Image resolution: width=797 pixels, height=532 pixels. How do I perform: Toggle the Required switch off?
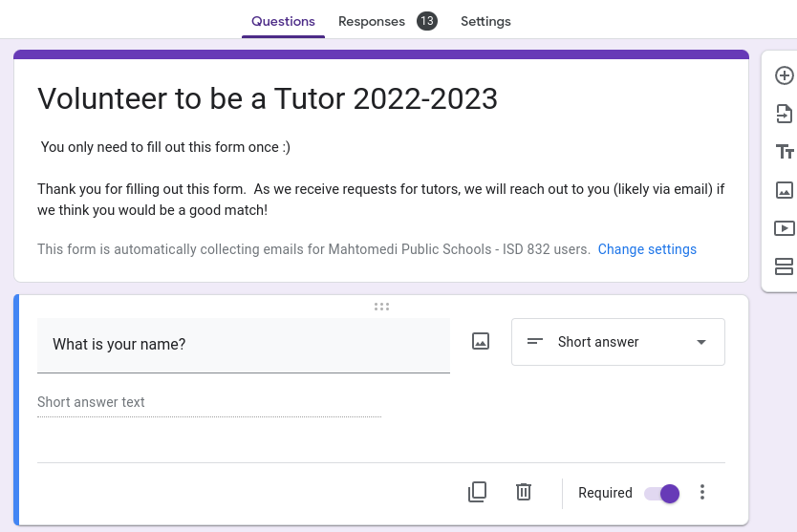[661, 493]
